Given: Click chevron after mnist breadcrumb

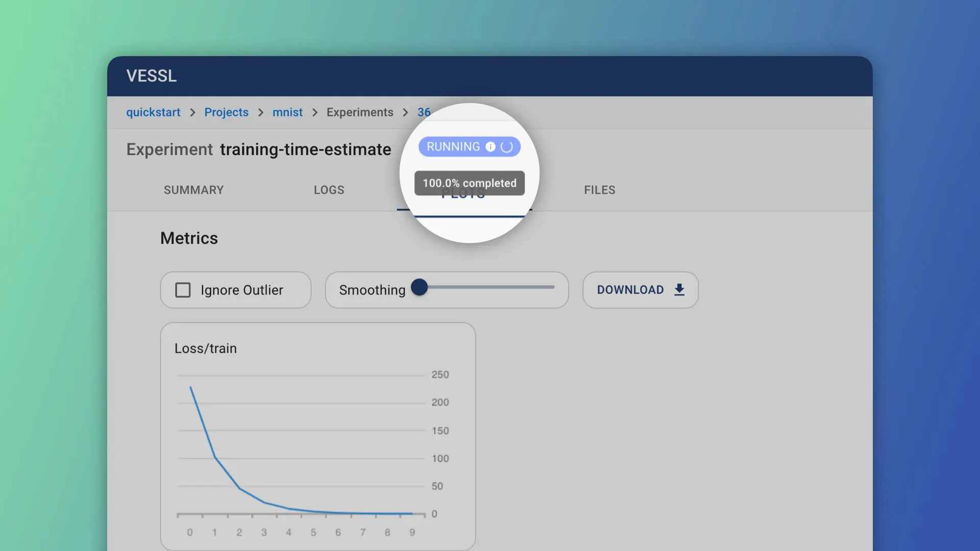Looking at the screenshot, I should tap(315, 112).
